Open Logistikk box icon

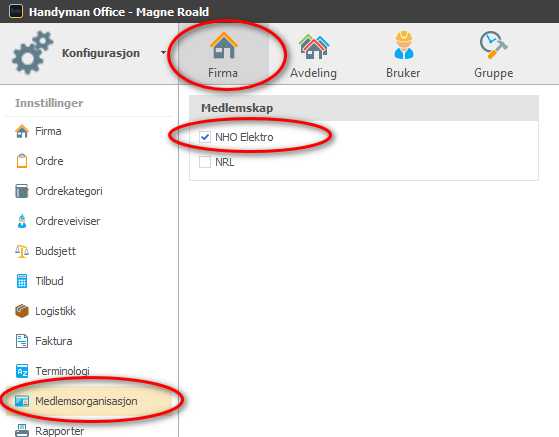click(x=22, y=311)
